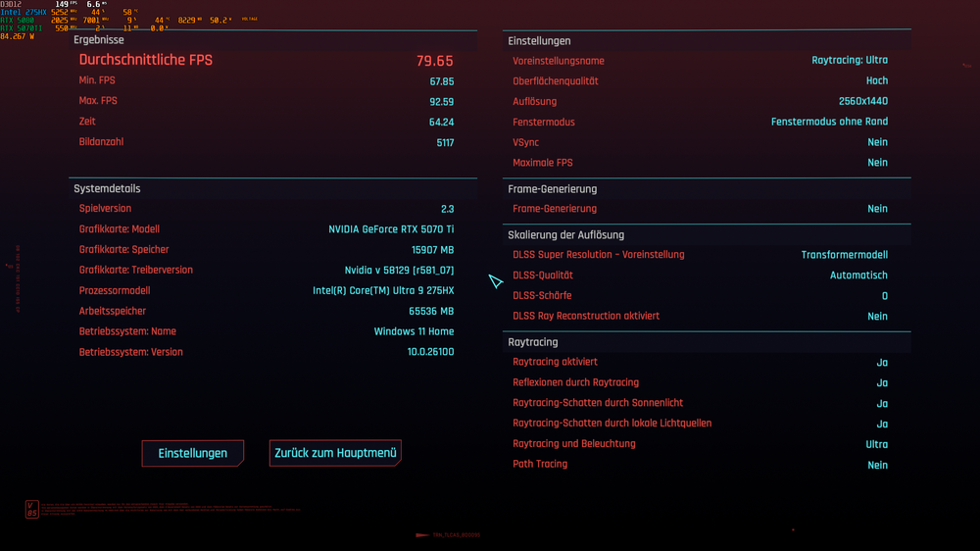
Task: Click the OS version 10.0.26100
Action: [430, 352]
